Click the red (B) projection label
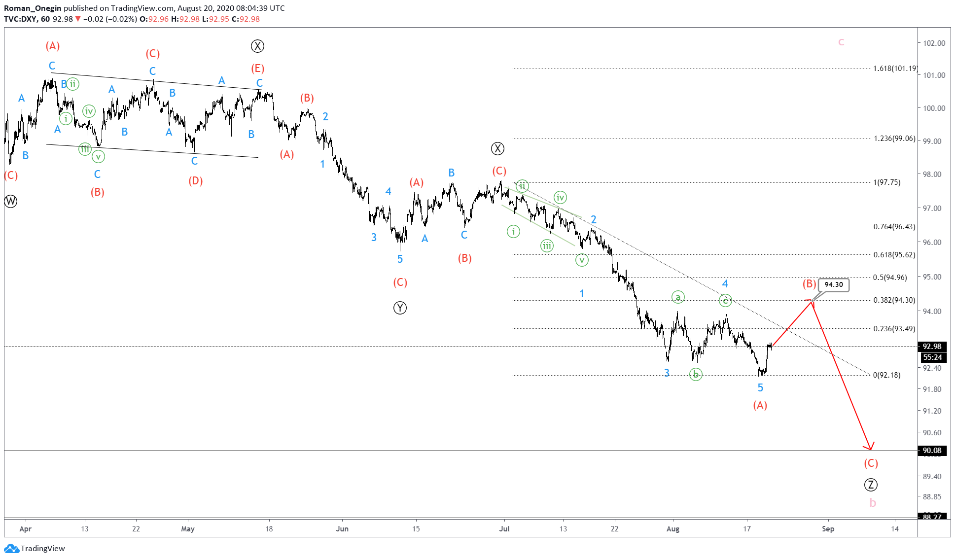The image size is (955, 560). point(809,284)
